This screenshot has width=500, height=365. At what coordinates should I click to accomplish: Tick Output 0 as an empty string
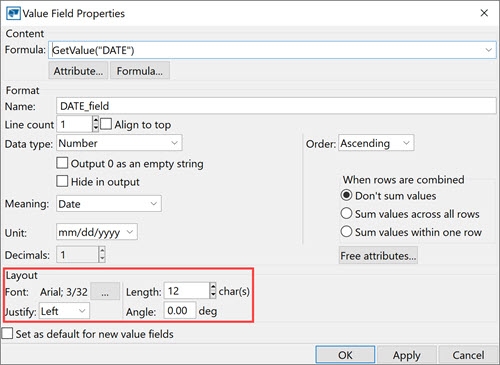62,163
